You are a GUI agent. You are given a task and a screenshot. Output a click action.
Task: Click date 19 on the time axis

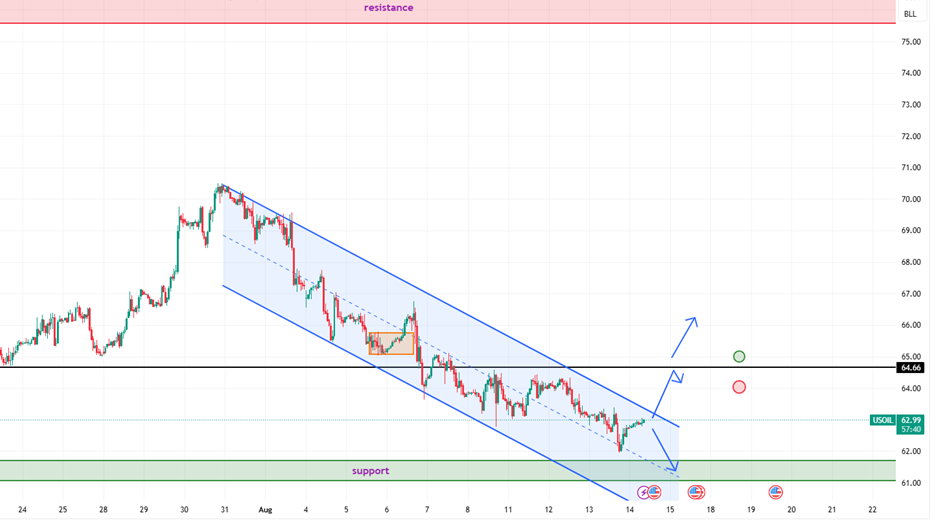(x=751, y=510)
